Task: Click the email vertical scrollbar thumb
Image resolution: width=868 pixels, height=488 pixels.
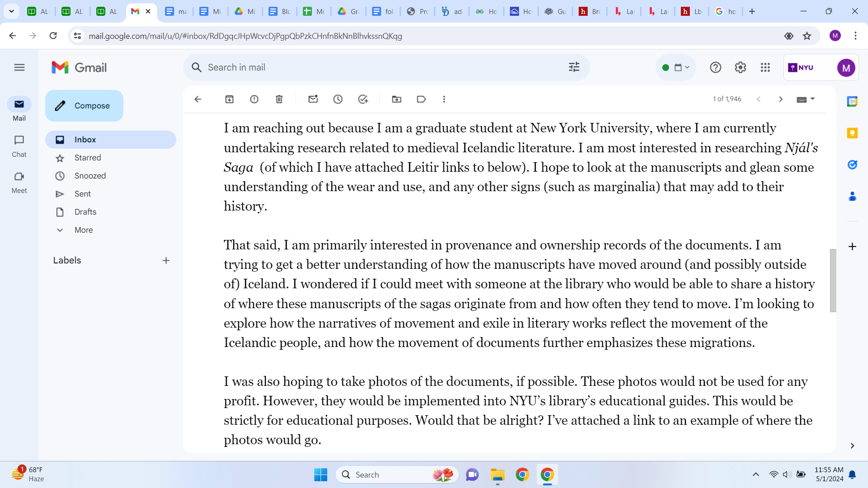Action: 833,280
